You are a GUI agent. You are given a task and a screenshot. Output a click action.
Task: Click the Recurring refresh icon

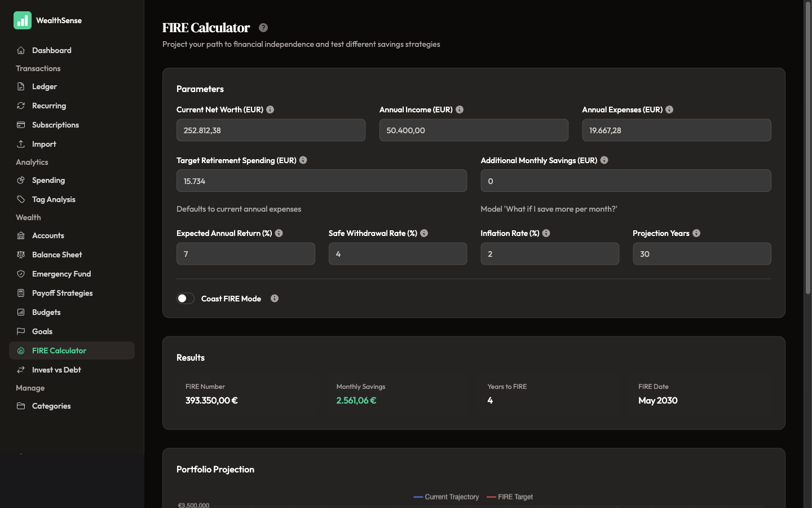pyautogui.click(x=21, y=106)
